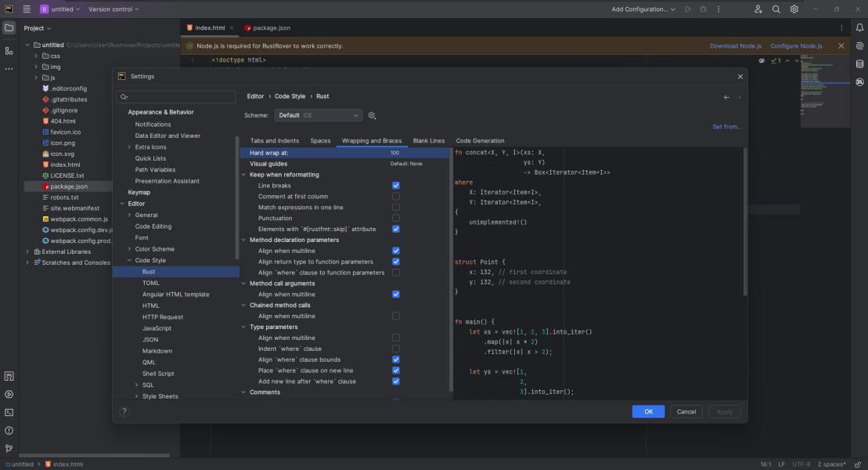Open the Blank Lines tab

click(428, 141)
